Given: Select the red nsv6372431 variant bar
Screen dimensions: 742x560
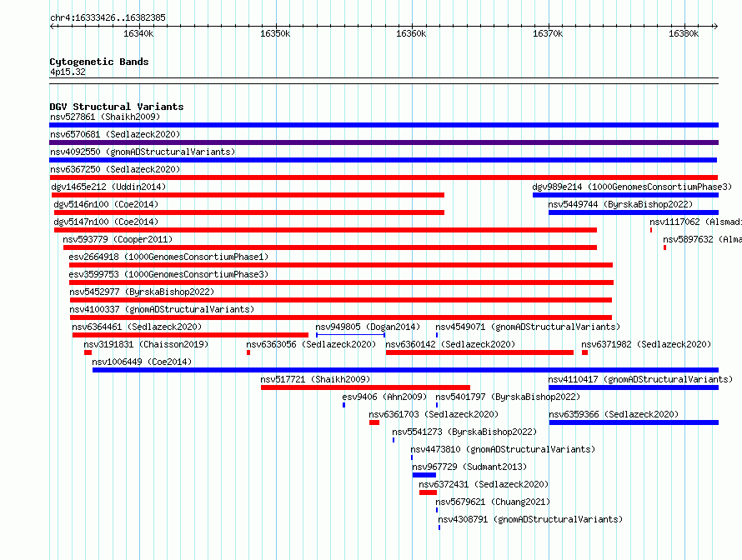Looking at the screenshot, I should tap(428, 492).
